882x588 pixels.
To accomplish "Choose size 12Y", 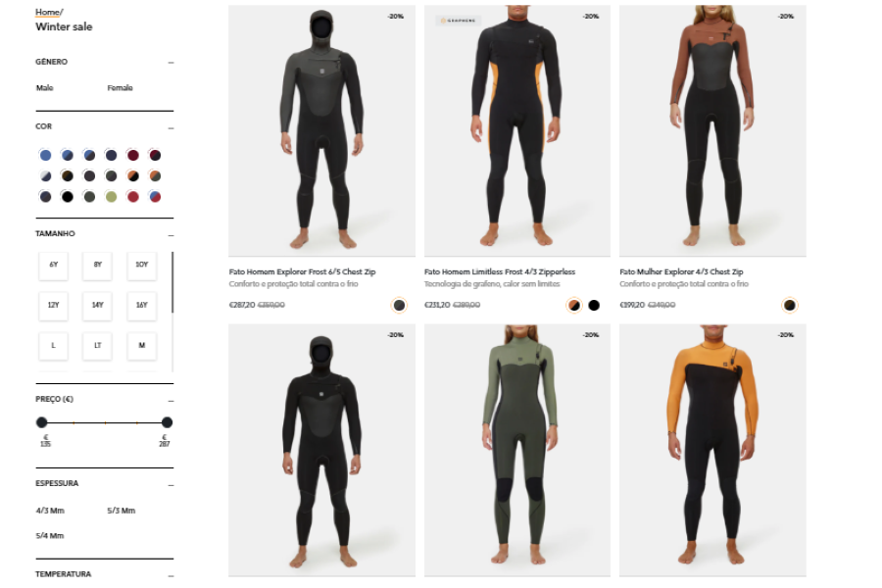I will tap(54, 306).
